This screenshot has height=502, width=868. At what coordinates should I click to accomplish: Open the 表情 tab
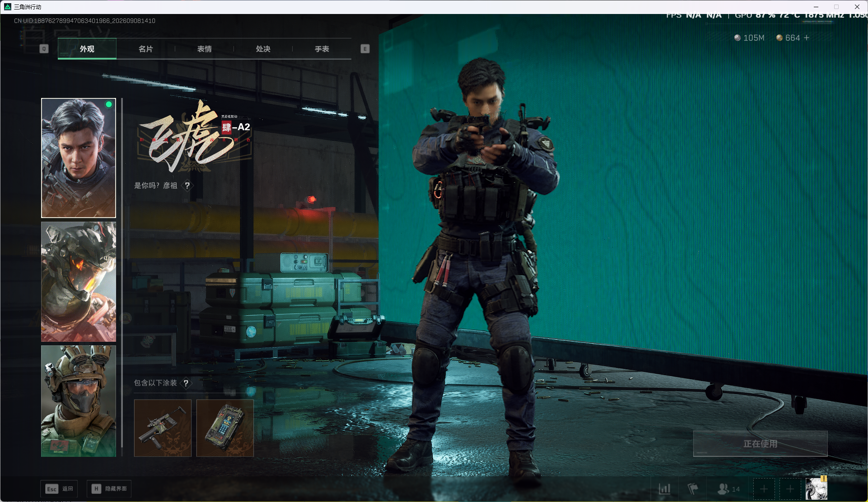coord(204,49)
